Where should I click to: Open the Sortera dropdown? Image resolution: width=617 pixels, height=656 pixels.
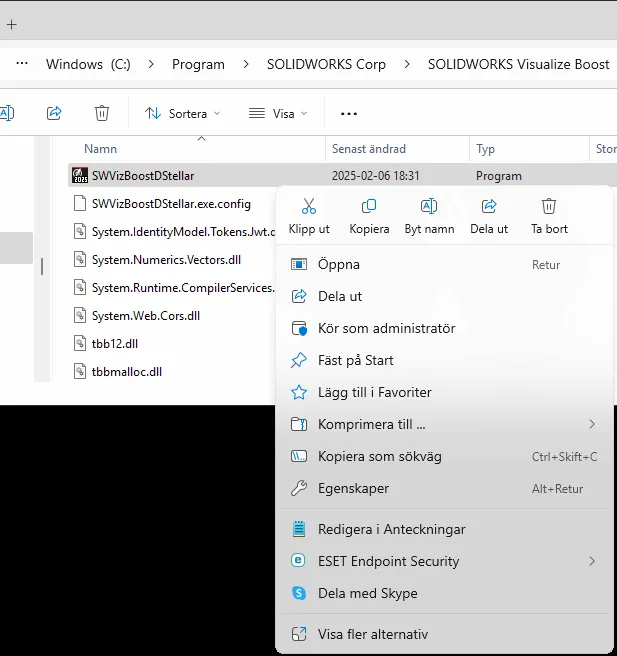point(182,113)
